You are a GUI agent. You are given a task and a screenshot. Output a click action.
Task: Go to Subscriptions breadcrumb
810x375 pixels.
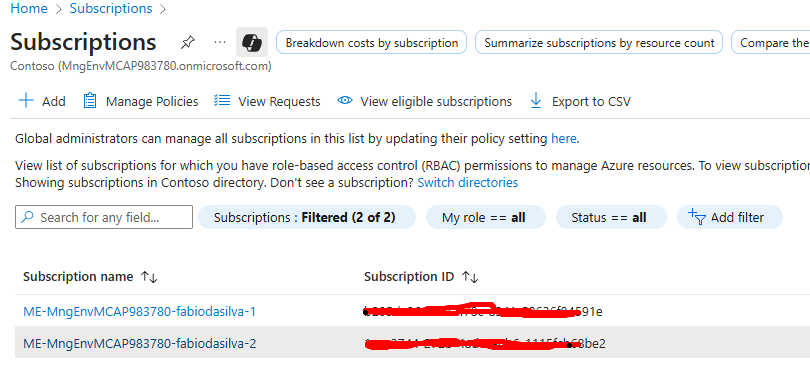pos(111,8)
